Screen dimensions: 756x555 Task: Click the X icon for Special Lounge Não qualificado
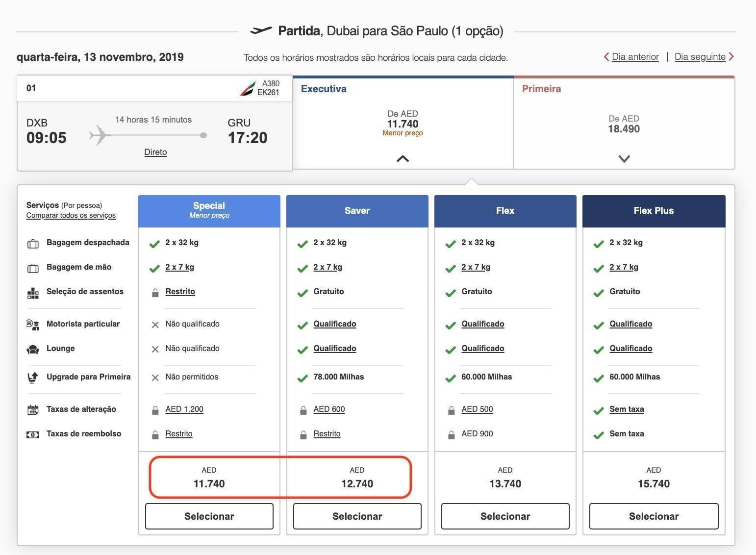(x=155, y=349)
